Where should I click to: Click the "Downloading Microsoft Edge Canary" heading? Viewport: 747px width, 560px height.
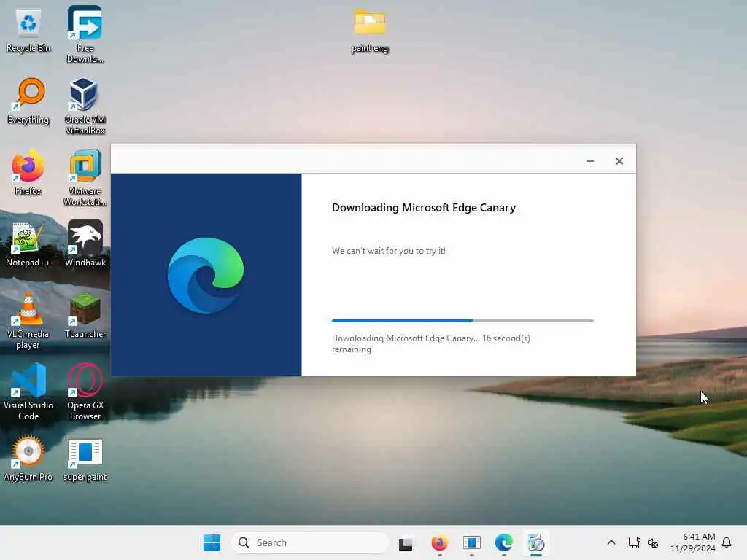tap(424, 208)
